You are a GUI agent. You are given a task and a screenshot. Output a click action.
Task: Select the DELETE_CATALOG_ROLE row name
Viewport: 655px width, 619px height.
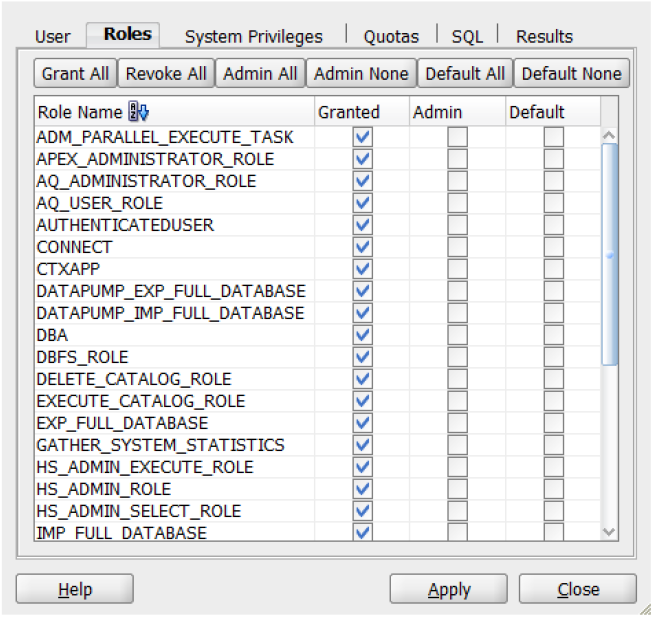pos(134,379)
